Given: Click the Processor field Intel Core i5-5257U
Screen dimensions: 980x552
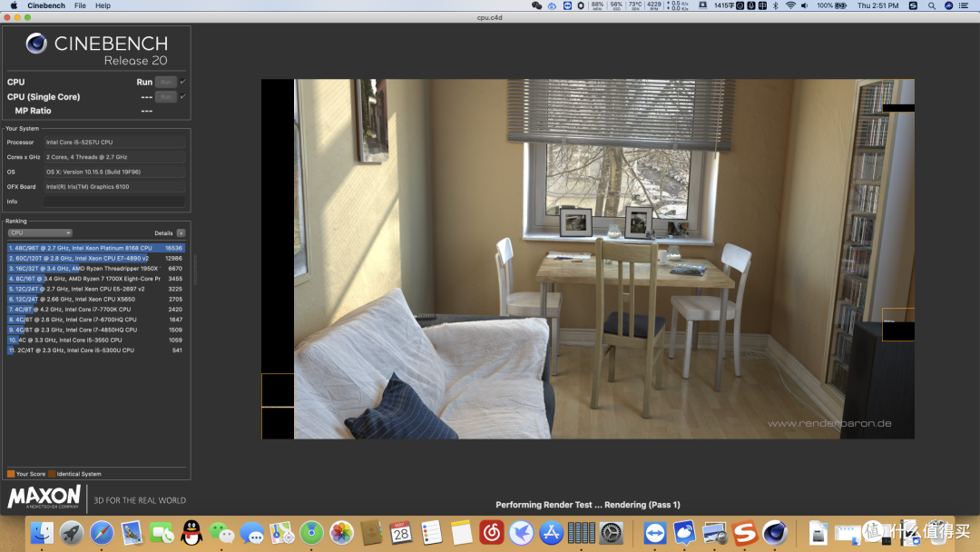Looking at the screenshot, I should coord(114,142).
